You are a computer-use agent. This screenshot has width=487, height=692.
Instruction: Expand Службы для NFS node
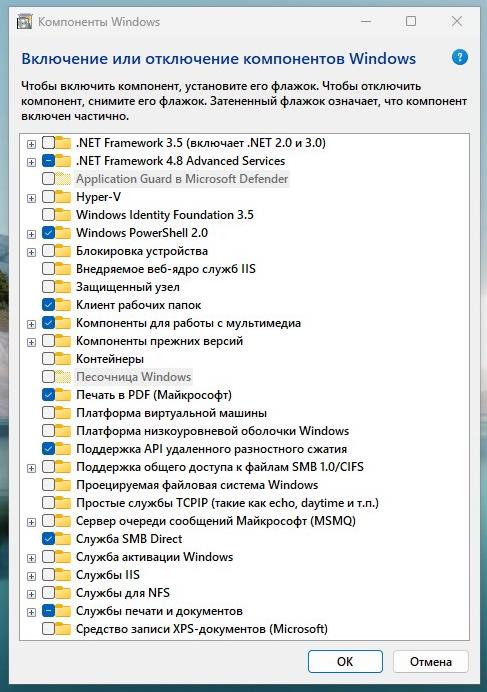[x=31, y=594]
